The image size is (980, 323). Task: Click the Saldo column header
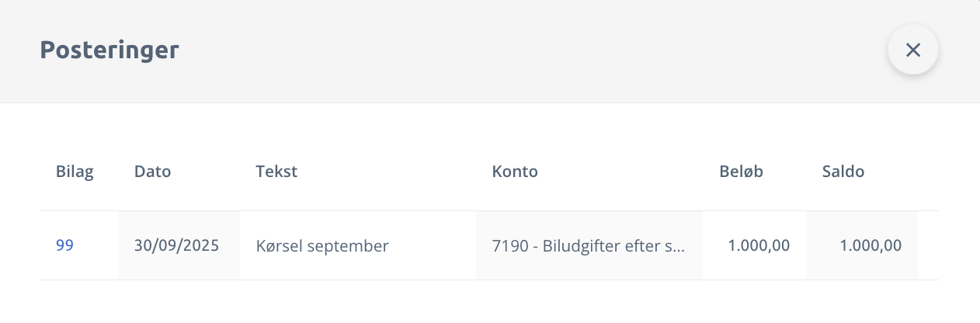point(843,172)
